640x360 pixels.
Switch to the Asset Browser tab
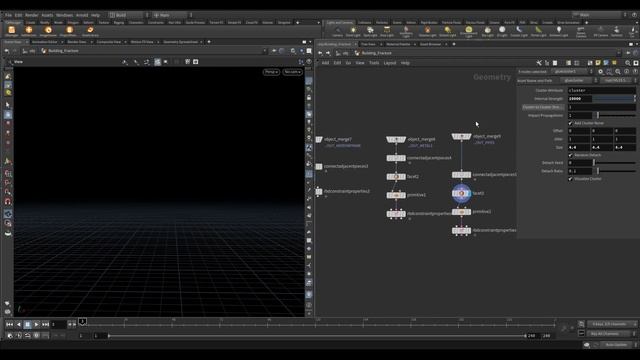430,44
